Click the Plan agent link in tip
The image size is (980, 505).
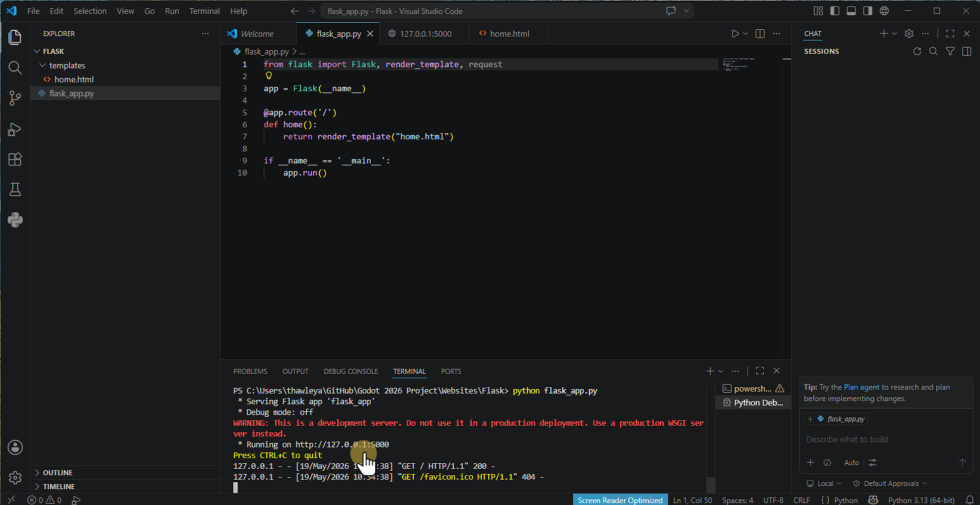pyautogui.click(x=861, y=387)
